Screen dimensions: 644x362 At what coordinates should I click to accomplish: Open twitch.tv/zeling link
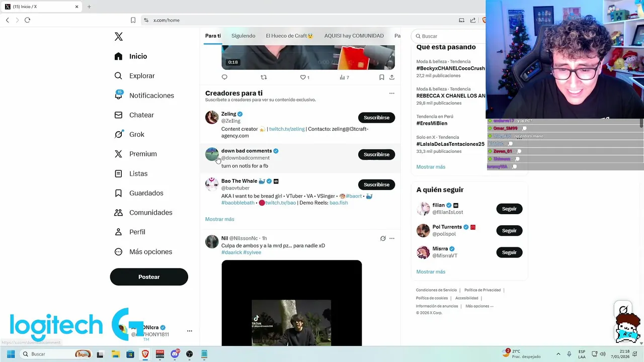coord(287,129)
